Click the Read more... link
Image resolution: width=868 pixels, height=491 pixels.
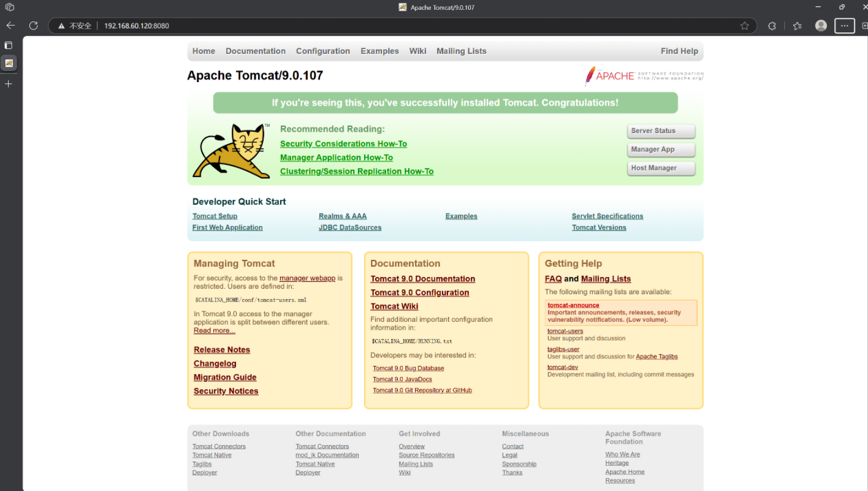coord(215,330)
